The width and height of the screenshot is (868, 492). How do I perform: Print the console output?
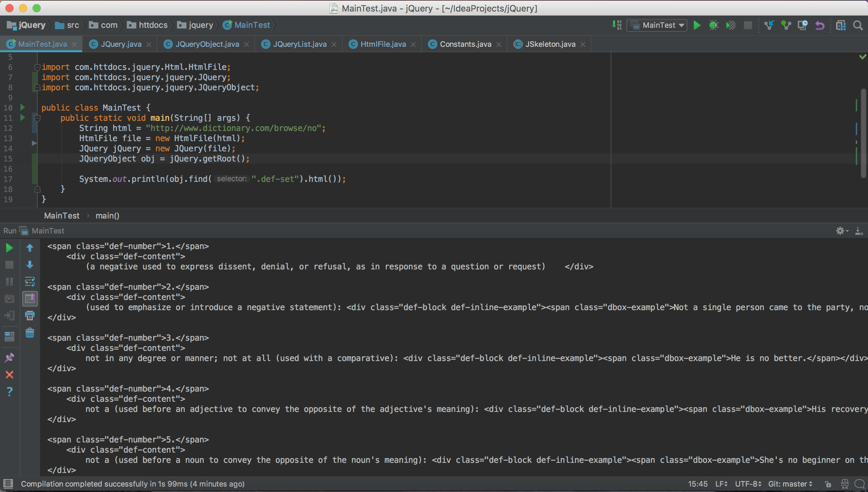coord(30,316)
